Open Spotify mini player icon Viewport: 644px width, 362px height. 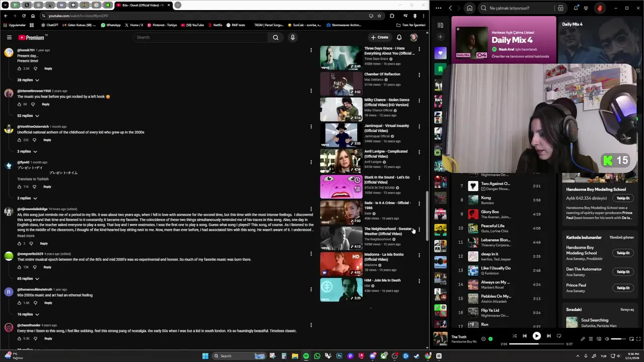click(631, 339)
